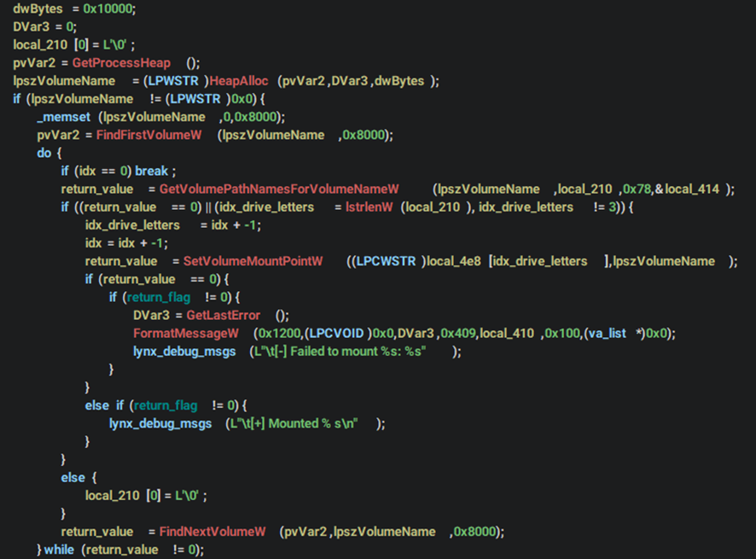
Task: Select the lstrlenW function call
Action: [369, 207]
